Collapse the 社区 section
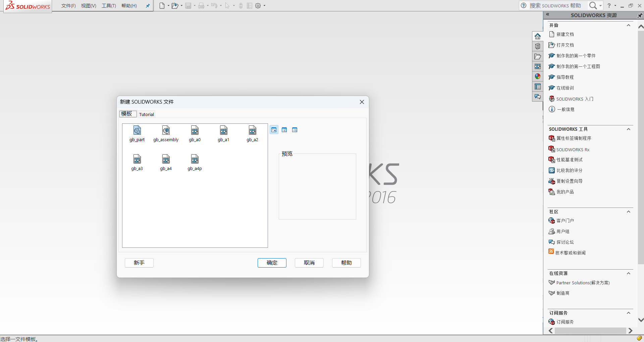The image size is (644, 342). pos(629,212)
